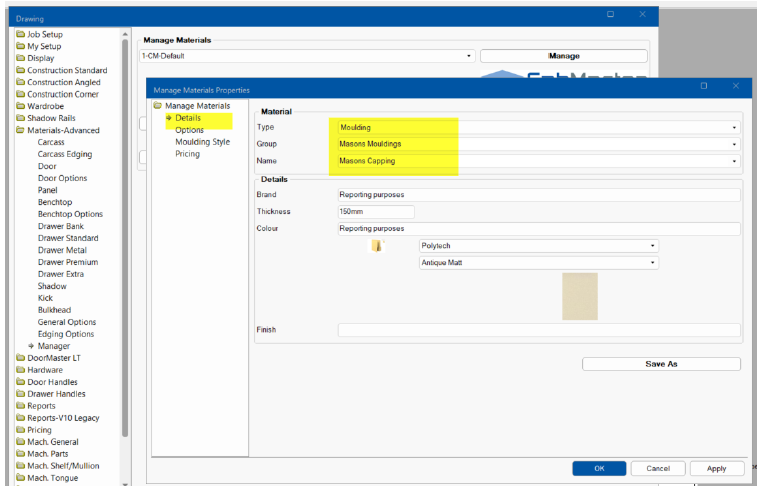Select Kick item in tree
757x486 pixels.
coord(45,298)
